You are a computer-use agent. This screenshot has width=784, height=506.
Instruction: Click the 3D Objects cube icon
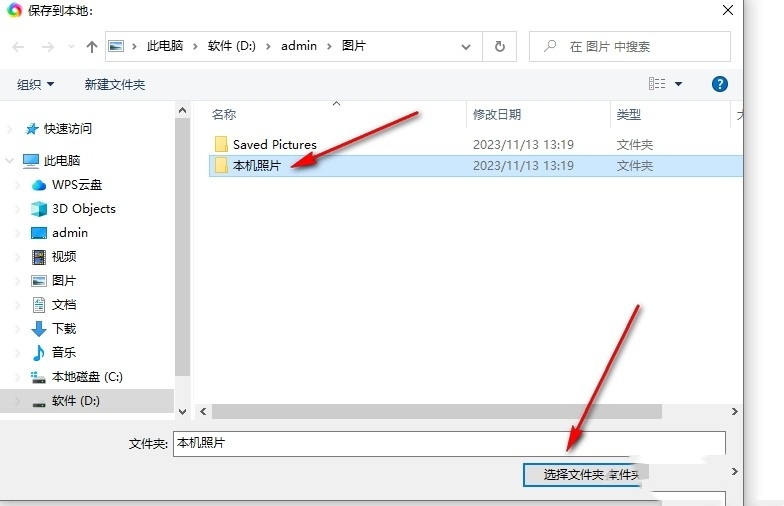(x=38, y=208)
